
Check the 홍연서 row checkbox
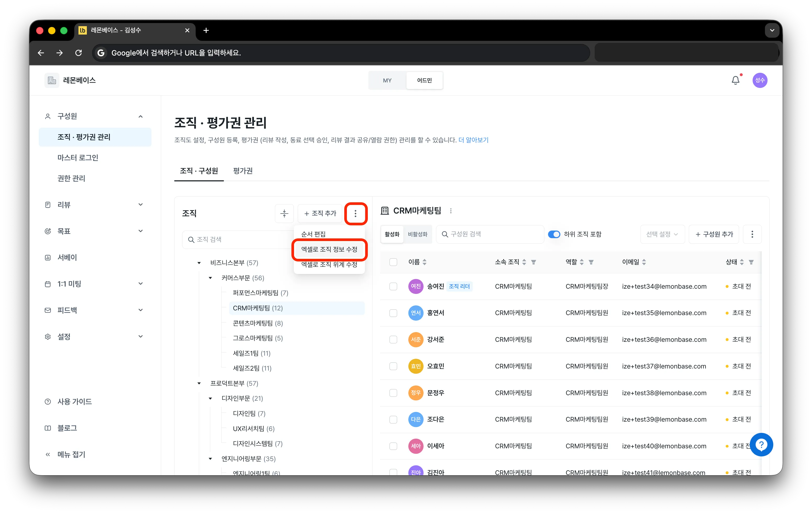393,313
